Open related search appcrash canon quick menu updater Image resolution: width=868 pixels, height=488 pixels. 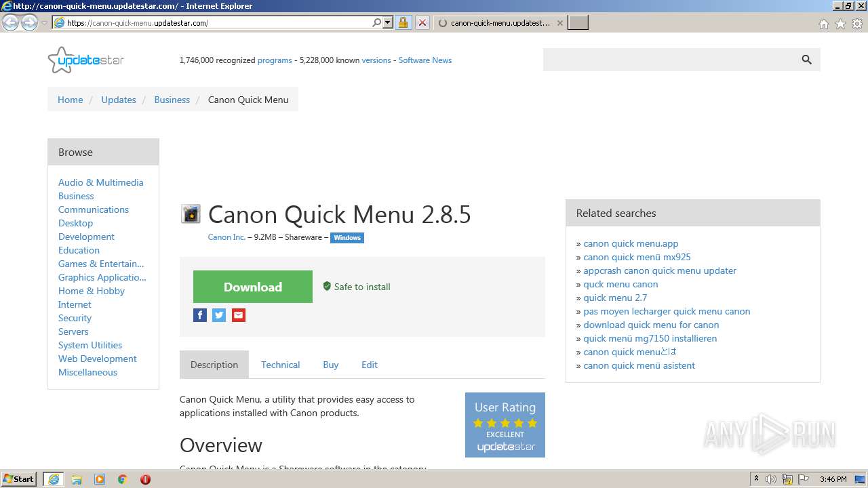click(660, 270)
